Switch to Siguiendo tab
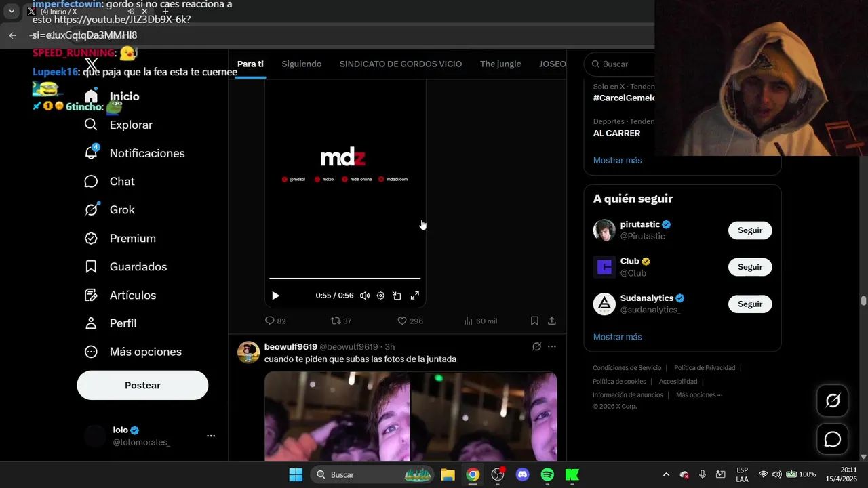This screenshot has width=868, height=488. click(x=301, y=64)
